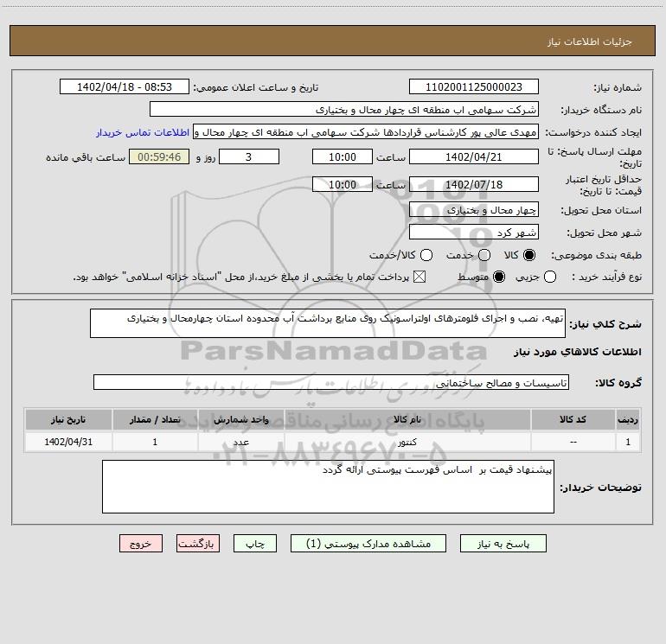Viewport: 666px width, 644px height.
Task: Click the row number cell in row 1
Action: click(x=628, y=442)
